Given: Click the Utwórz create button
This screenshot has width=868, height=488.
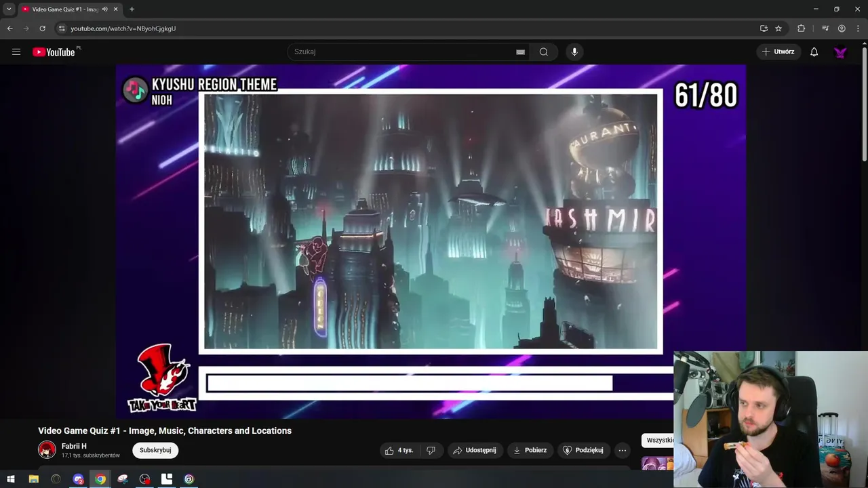Looking at the screenshot, I should 778,52.
